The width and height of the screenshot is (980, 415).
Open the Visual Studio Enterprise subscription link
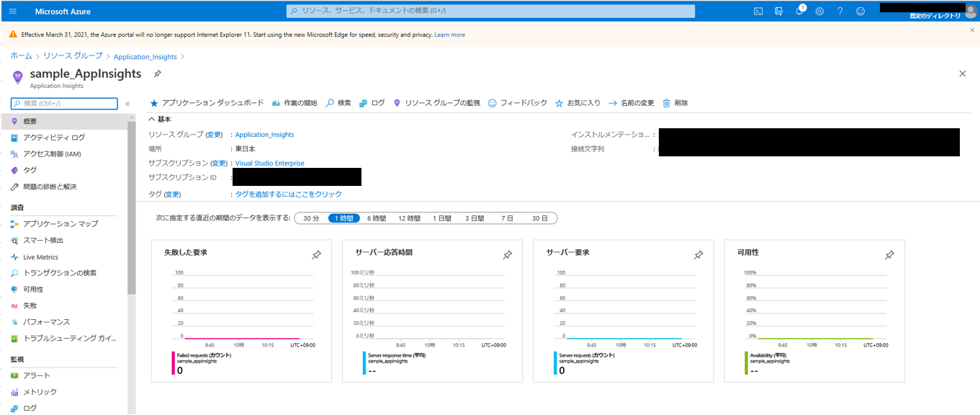(270, 164)
